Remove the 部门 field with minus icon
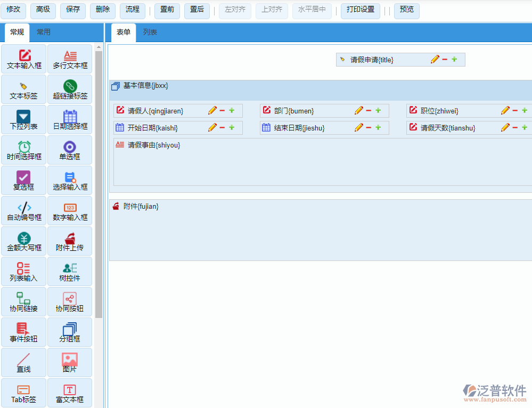Image resolution: width=532 pixels, height=408 pixels. 369,111
